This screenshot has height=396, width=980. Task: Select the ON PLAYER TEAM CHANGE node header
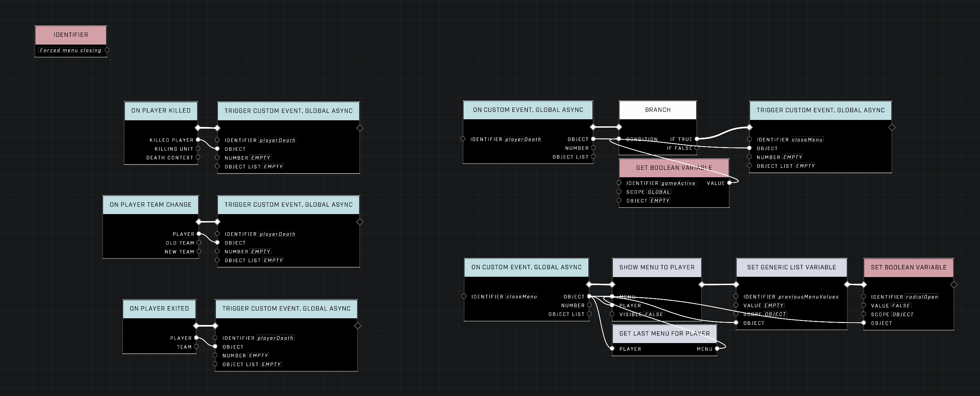150,205
